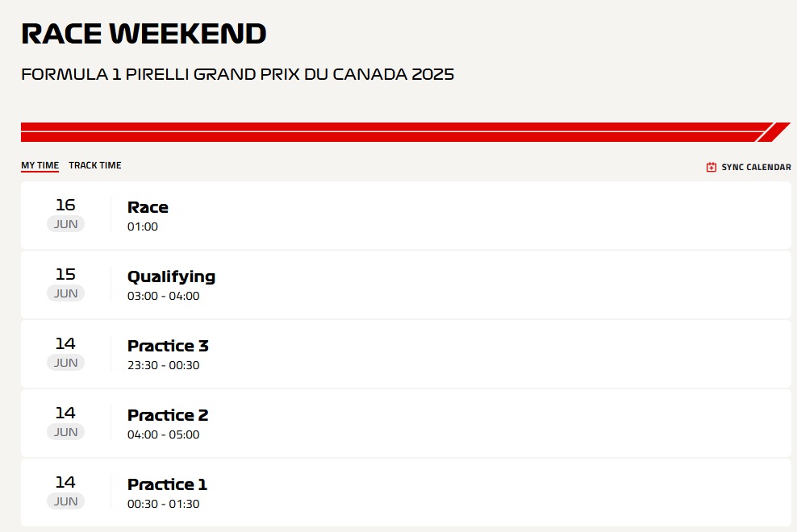Click the Grand Prix du Canada 2025 title
The width and height of the screenshot is (797, 532).
pyautogui.click(x=237, y=74)
